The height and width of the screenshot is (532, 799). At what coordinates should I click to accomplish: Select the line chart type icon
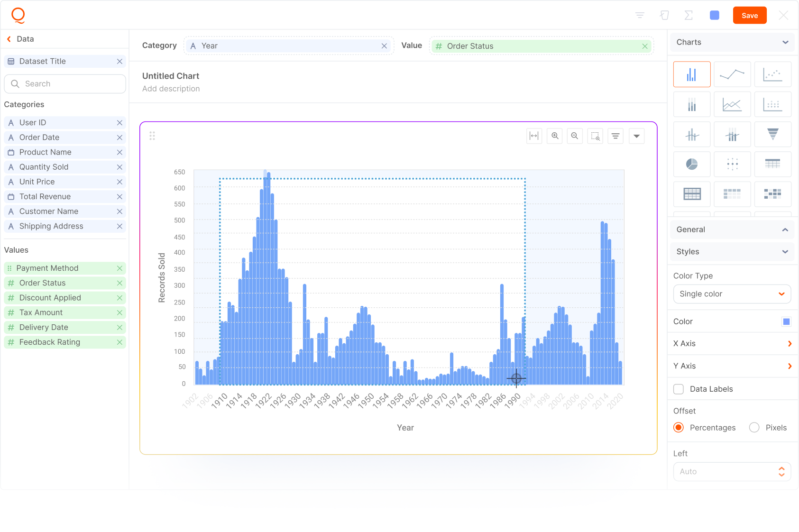coord(732,74)
